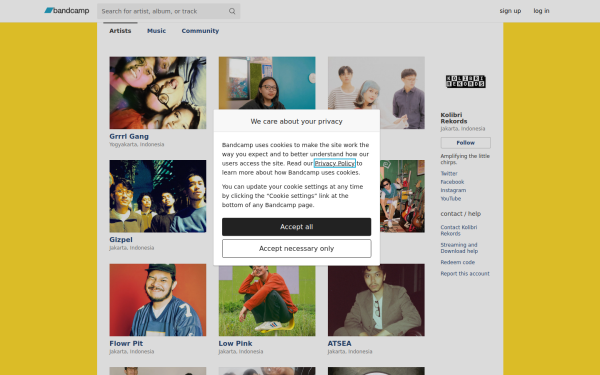Open the Grrrl Gang artist photo
This screenshot has width=600, height=375.
click(158, 93)
